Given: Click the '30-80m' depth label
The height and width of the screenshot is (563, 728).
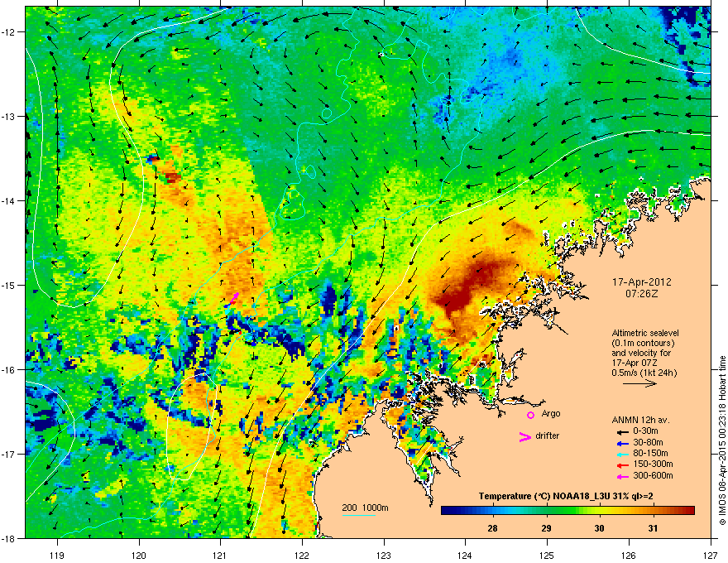Looking at the screenshot, I should (x=648, y=443).
